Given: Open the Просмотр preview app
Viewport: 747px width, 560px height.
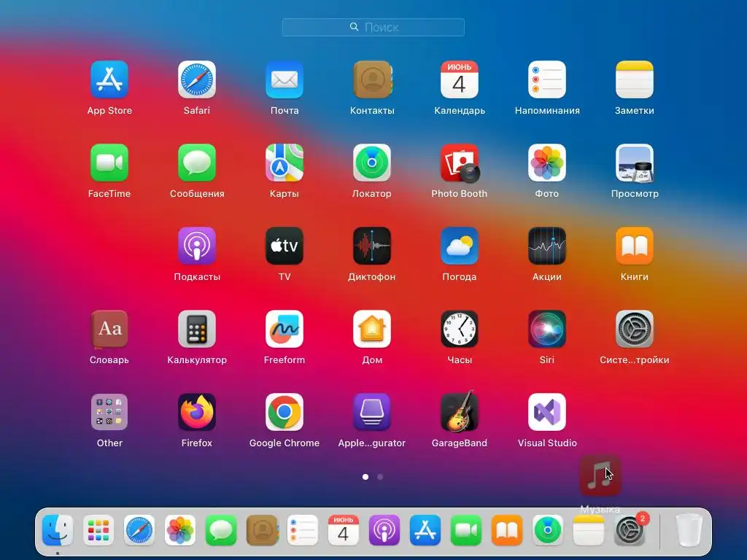Looking at the screenshot, I should [x=635, y=163].
